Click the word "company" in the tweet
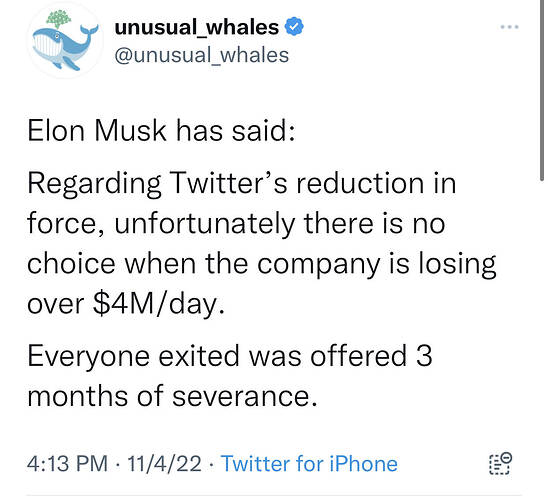This screenshot has height=499, width=548. 318,265
